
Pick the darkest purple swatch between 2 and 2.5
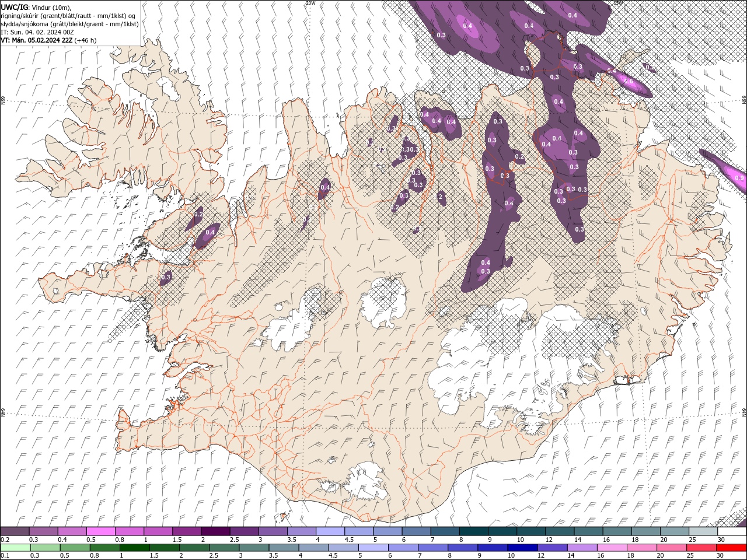pos(215,531)
